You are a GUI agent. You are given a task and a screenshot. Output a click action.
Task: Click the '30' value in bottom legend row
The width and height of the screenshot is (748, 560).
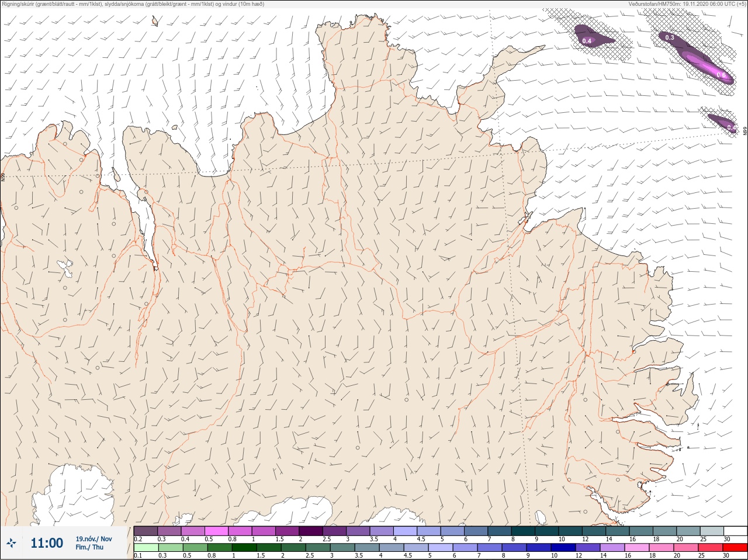point(727,555)
